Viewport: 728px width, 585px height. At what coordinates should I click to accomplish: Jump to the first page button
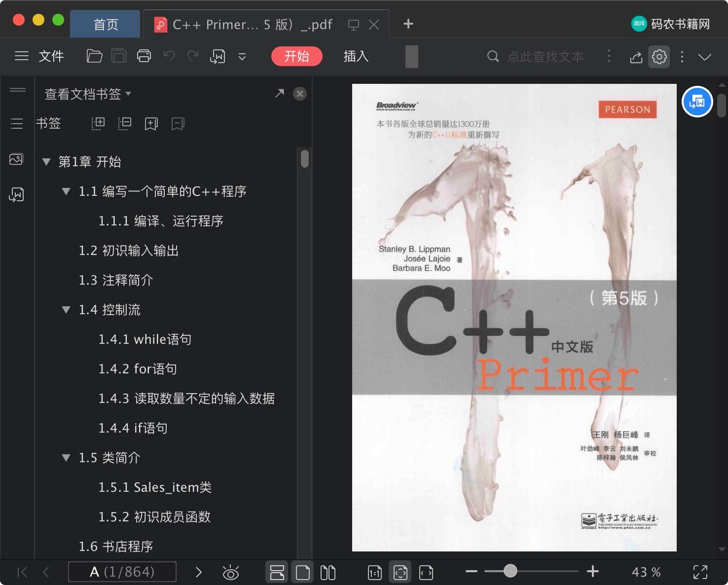[x=22, y=572]
